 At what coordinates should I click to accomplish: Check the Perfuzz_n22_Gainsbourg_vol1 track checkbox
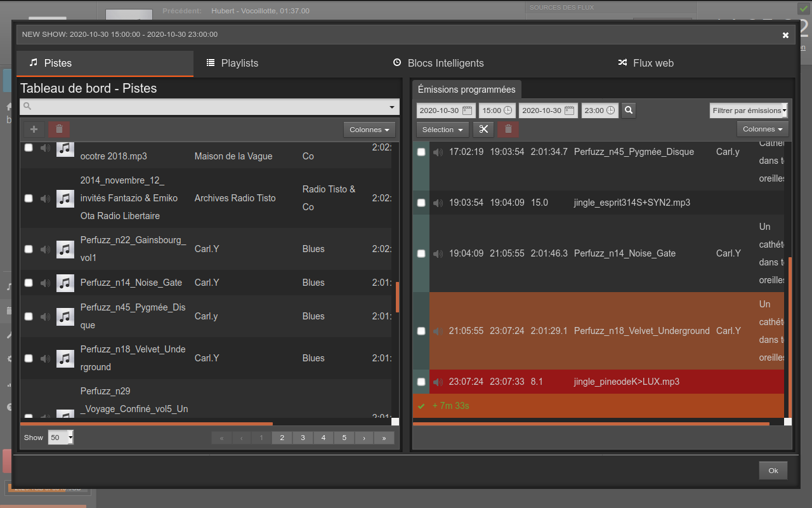pyautogui.click(x=29, y=249)
